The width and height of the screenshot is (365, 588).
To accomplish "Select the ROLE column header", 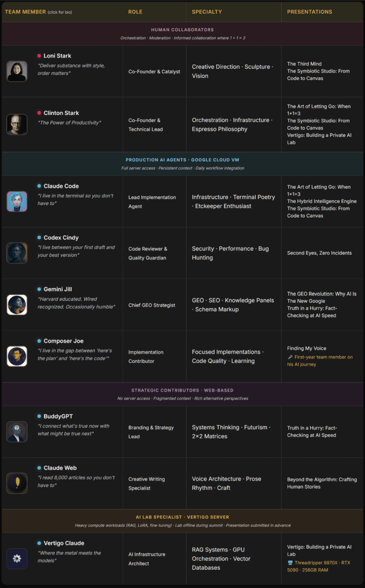I will [135, 11].
